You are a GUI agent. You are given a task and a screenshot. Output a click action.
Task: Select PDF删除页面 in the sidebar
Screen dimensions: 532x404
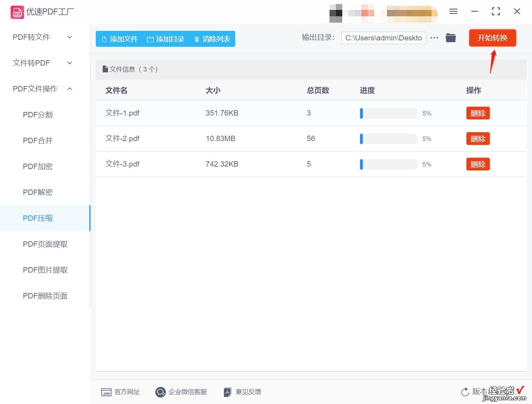[x=45, y=296]
